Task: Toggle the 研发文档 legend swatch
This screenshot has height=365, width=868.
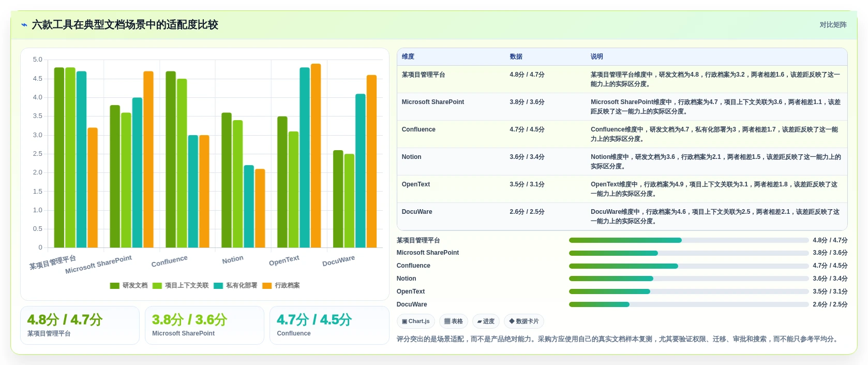Action: [115, 286]
